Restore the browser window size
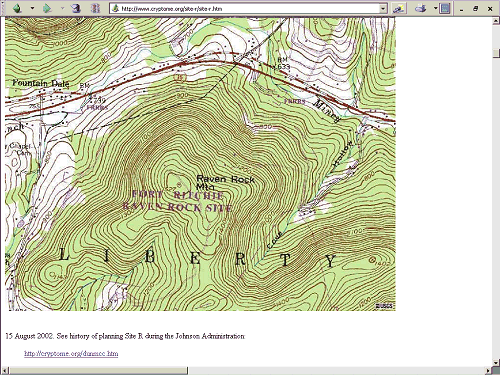Screen dimensions: 500x375 [x=476, y=9]
